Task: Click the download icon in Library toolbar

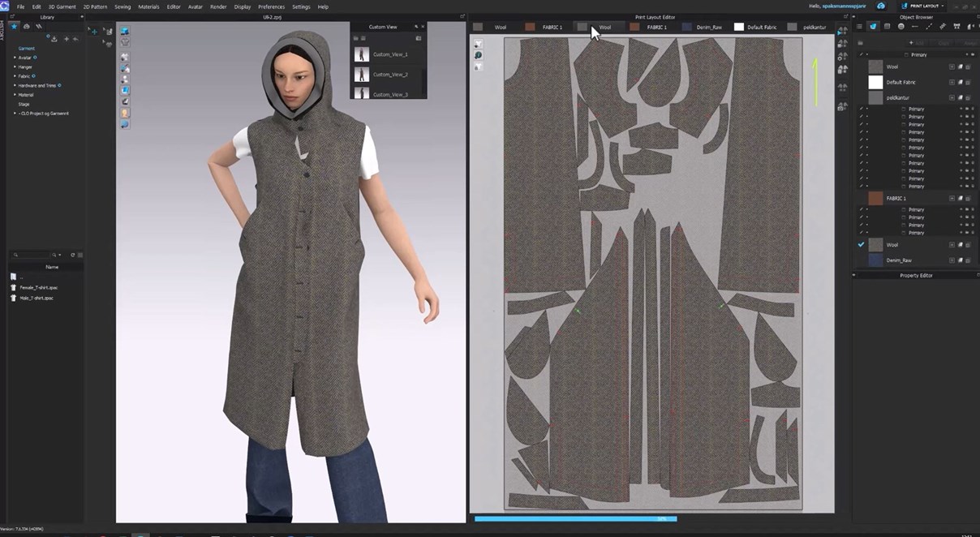Action: tap(54, 38)
